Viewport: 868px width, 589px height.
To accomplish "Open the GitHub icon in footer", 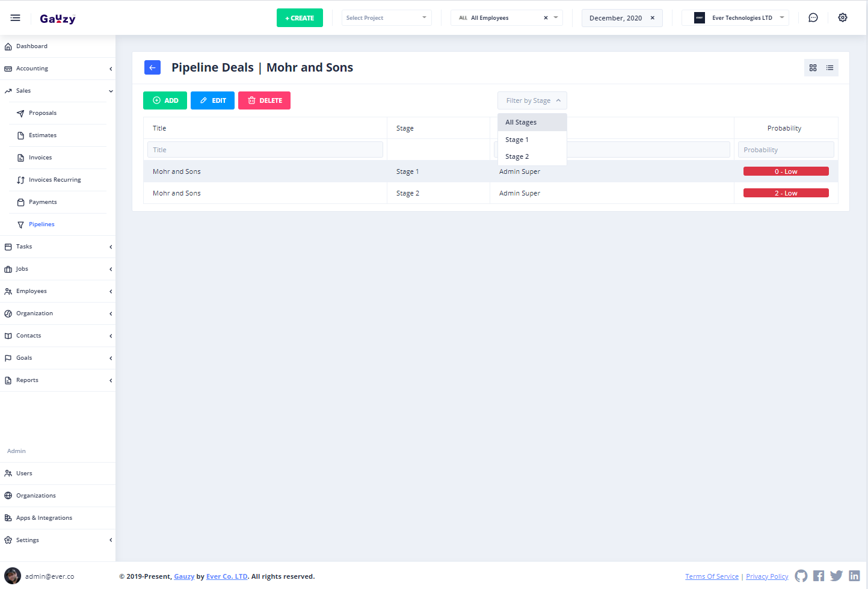I will pos(801,576).
